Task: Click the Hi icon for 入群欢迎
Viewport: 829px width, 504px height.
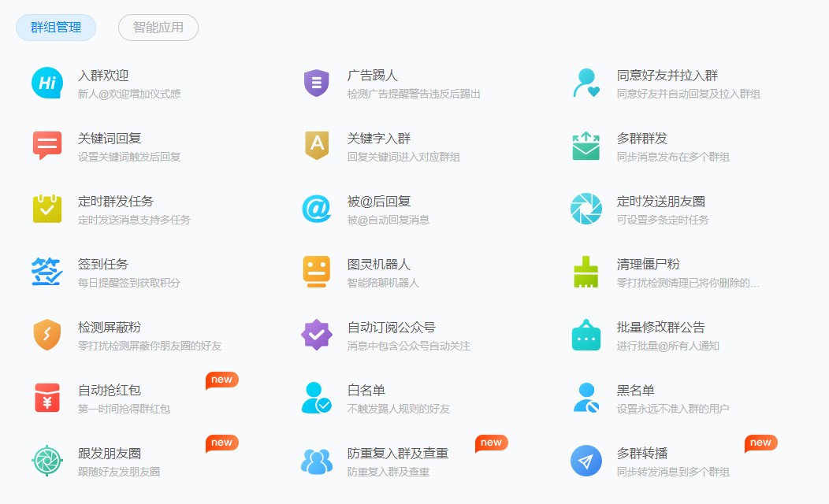Action: point(47,83)
